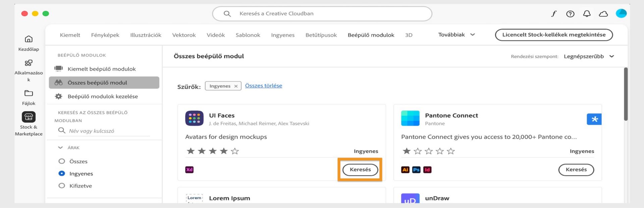644x208 pixels.
Task: Click the Lorem Ipsum title text
Action: 230,198
